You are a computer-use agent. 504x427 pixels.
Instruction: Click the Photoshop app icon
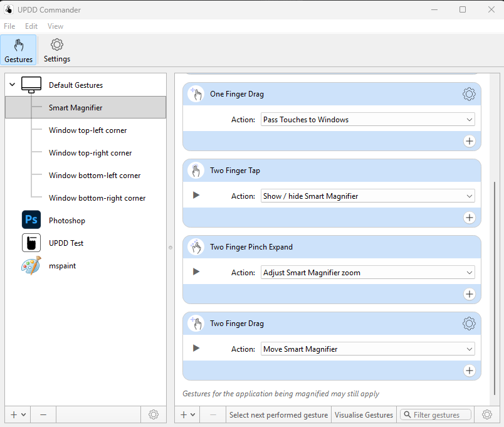31,219
